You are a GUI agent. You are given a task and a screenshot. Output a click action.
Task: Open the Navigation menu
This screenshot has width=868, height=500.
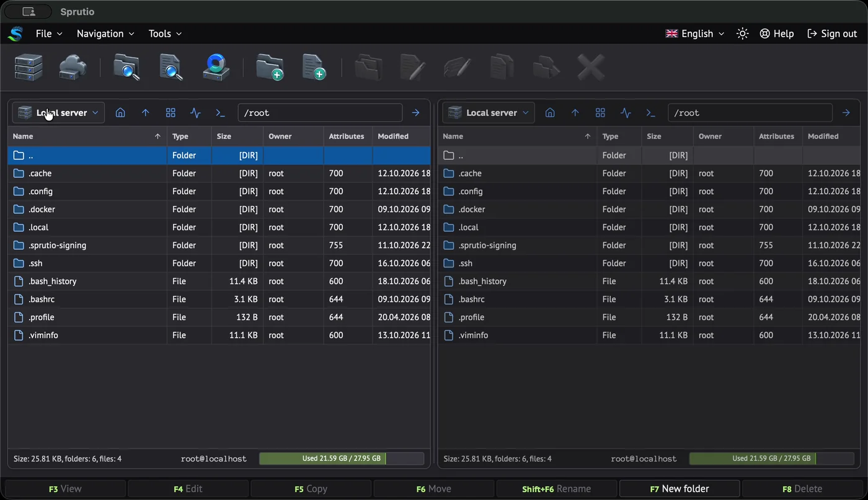coord(105,33)
